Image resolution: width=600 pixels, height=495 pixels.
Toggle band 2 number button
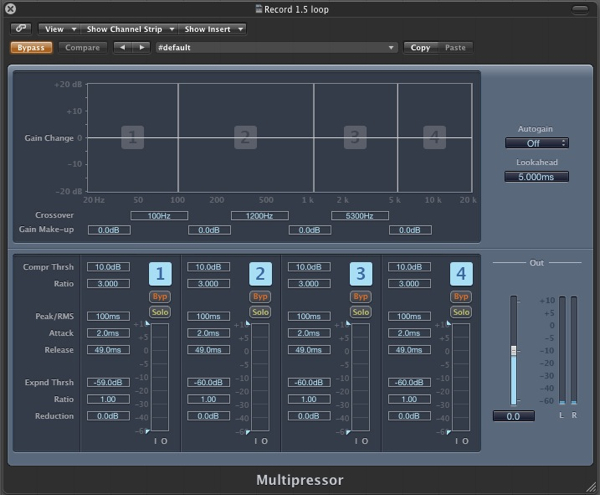click(x=260, y=274)
